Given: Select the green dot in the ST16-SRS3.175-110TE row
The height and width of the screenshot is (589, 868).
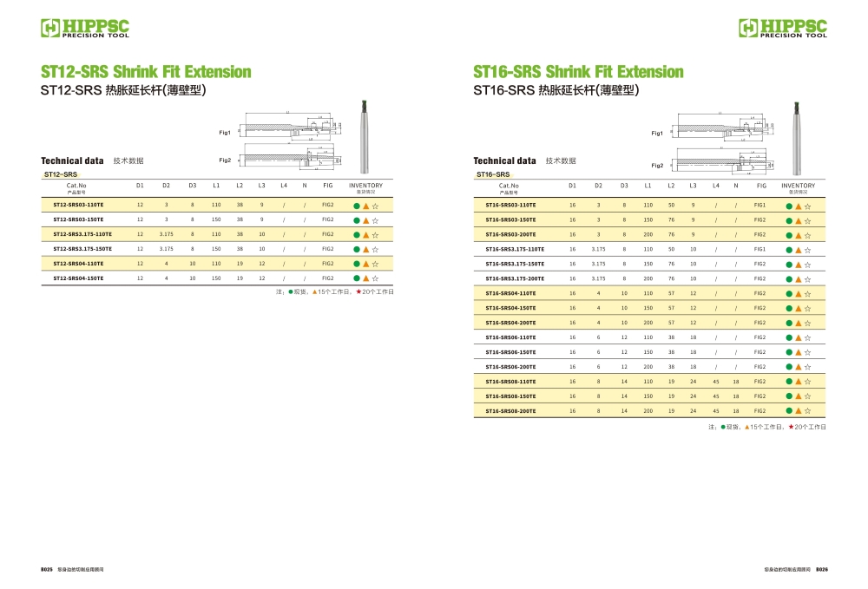Looking at the screenshot, I should (789, 250).
